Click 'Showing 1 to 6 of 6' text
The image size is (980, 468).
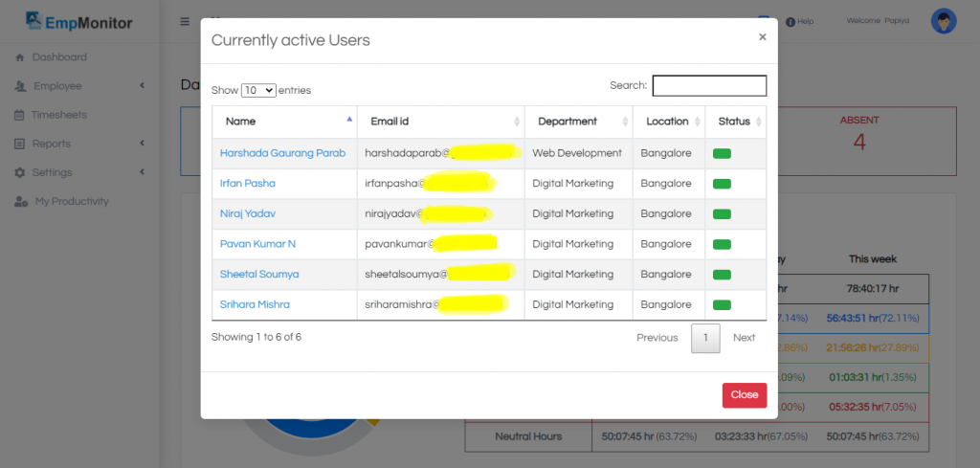coord(256,338)
